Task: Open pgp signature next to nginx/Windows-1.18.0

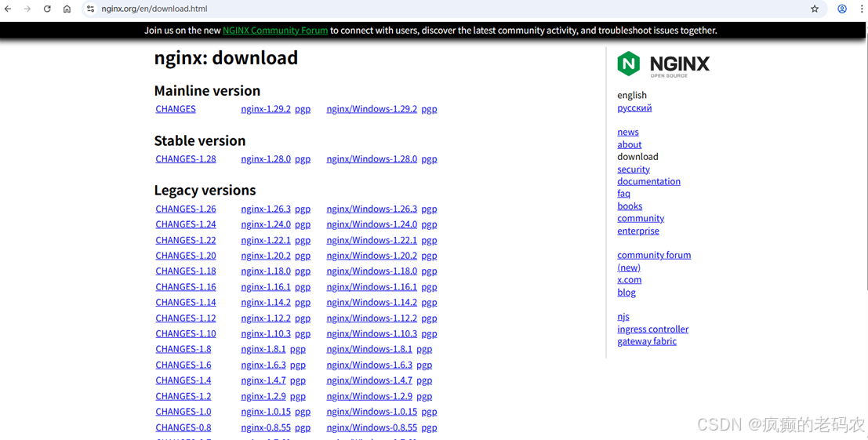Action: pyautogui.click(x=429, y=271)
